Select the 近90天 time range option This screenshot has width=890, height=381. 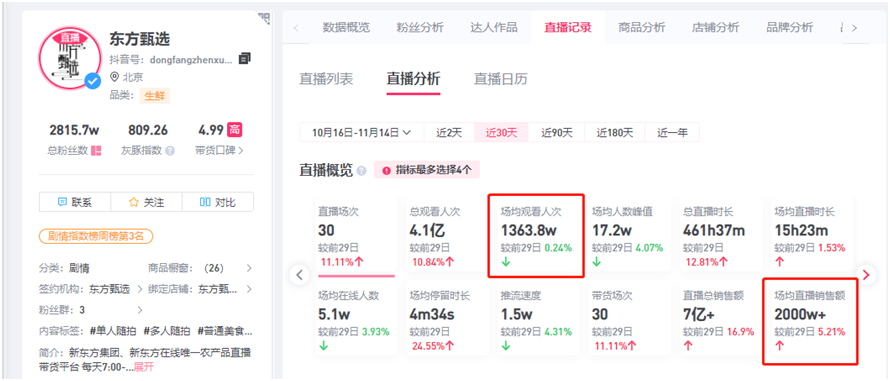click(556, 133)
